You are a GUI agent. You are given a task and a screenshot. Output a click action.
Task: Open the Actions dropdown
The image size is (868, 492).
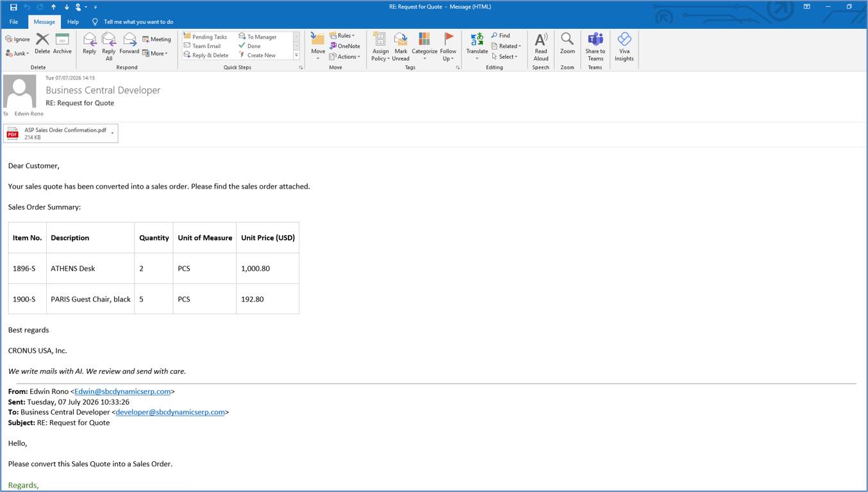345,56
